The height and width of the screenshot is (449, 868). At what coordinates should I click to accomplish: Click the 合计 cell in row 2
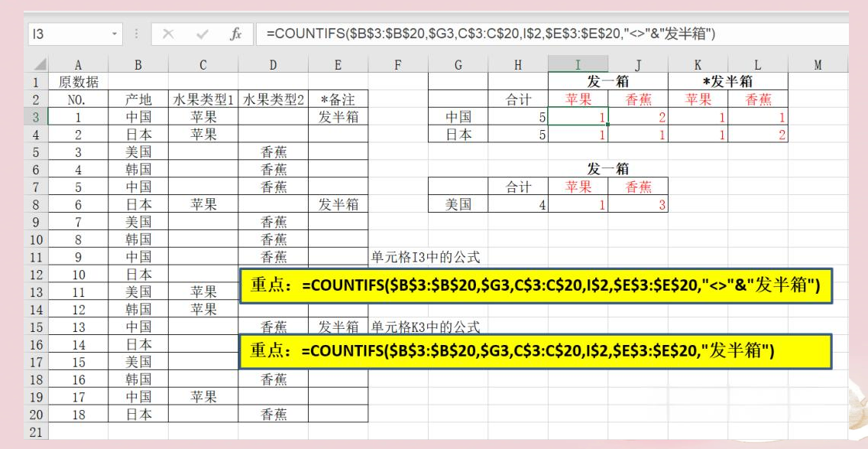coord(517,99)
